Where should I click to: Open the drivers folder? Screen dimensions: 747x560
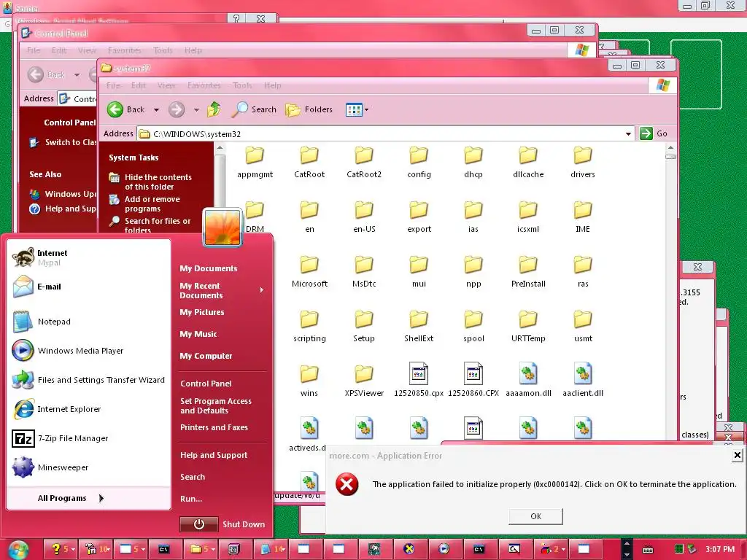pyautogui.click(x=583, y=163)
